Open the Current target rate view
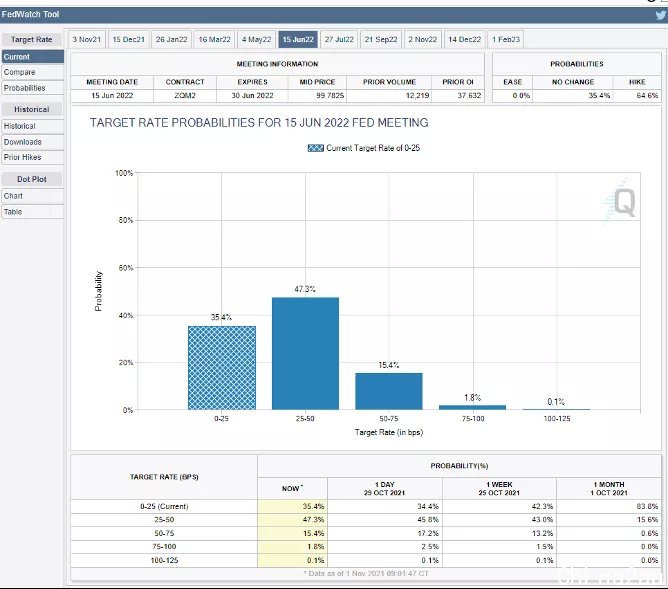668x589 pixels. (32, 57)
